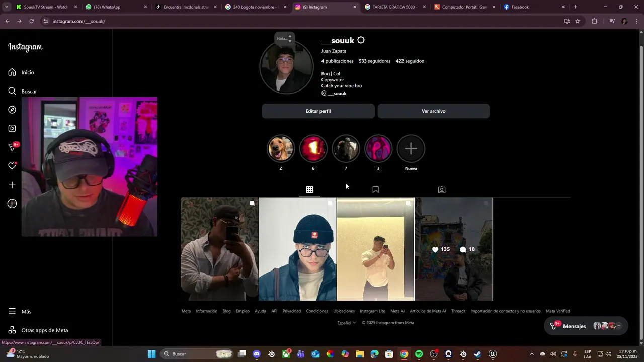Show hidden system tray icons chevron

pos(532,354)
